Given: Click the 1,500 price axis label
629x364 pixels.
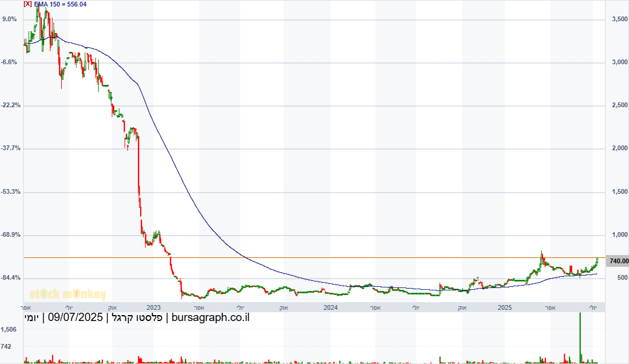Looking at the screenshot, I should tap(620, 192).
